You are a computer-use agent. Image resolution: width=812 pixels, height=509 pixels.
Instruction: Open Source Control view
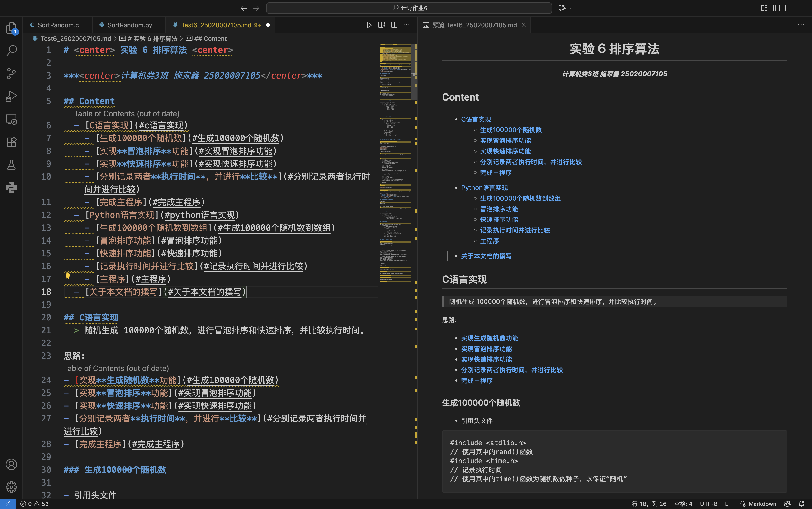[x=11, y=73]
